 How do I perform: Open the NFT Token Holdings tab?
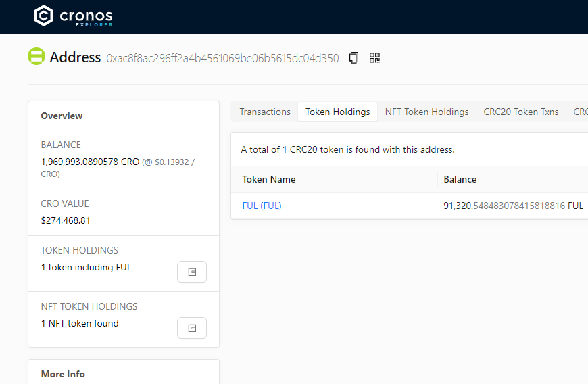pos(426,112)
